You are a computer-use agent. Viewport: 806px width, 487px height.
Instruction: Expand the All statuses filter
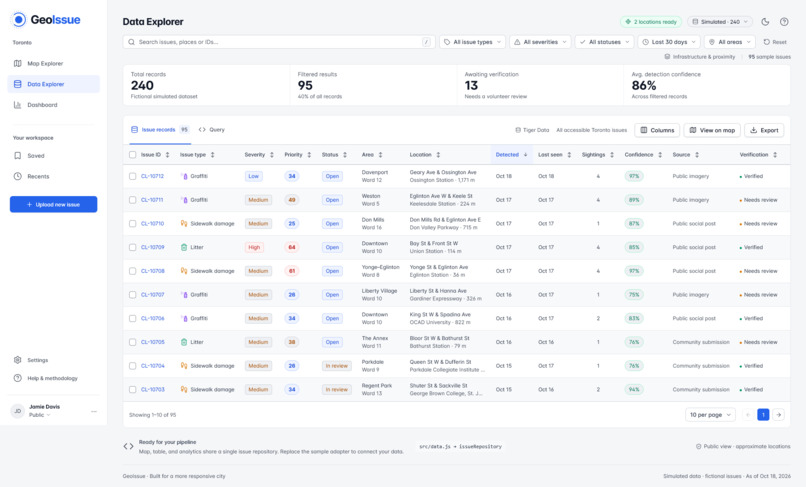click(x=604, y=42)
